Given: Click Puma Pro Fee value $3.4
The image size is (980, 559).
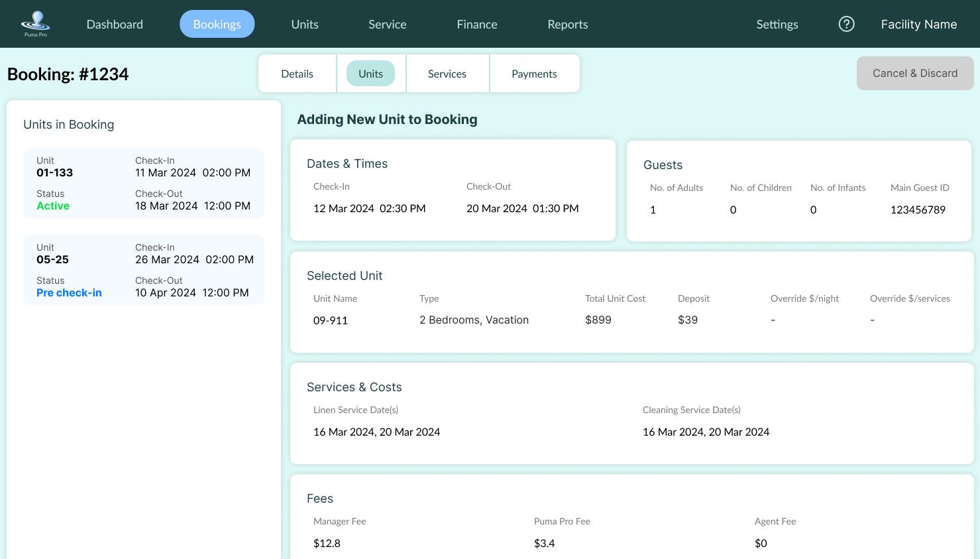Looking at the screenshot, I should [x=545, y=544].
